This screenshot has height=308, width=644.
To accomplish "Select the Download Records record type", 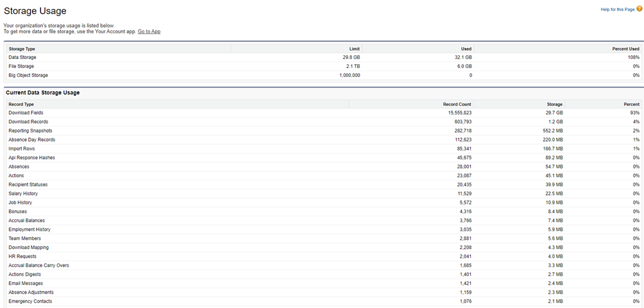I will [x=28, y=122].
